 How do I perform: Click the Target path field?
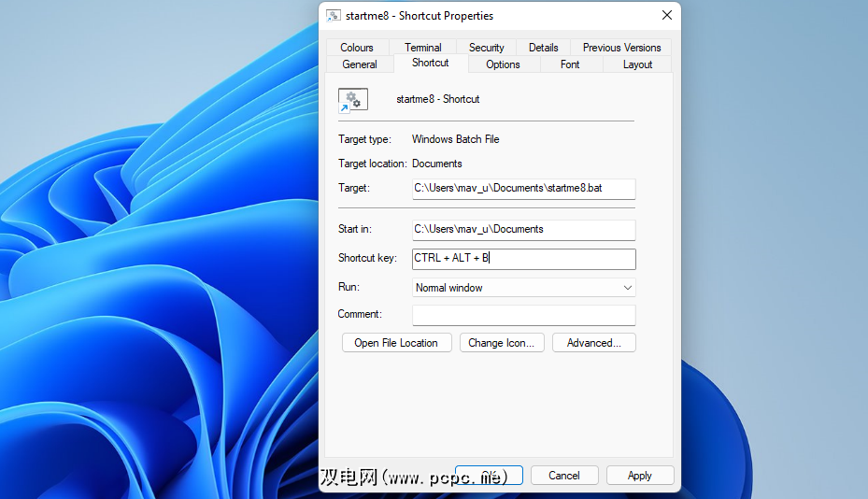(x=523, y=189)
